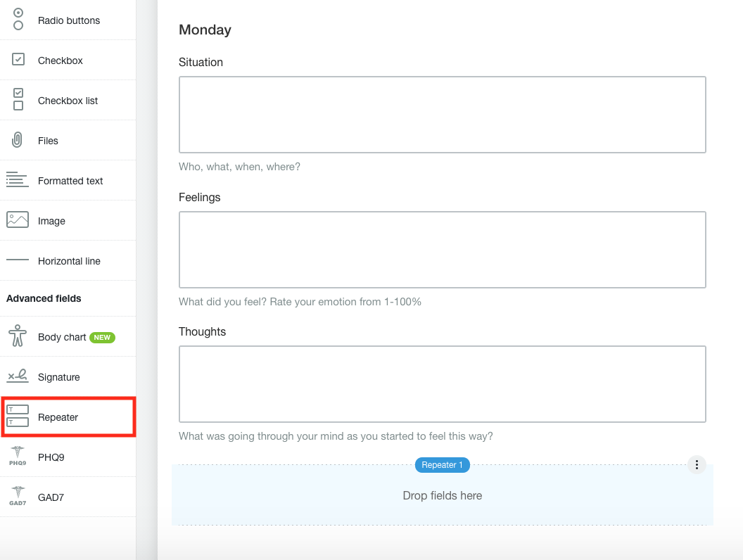Screen dimensions: 743x560
Task: Click the Files paperclip icon
Action: 18,140
